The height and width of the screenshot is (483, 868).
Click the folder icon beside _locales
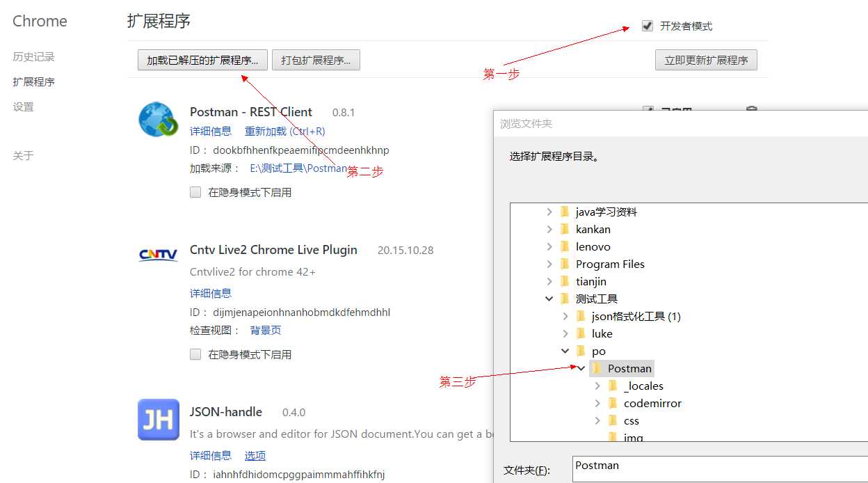(613, 386)
